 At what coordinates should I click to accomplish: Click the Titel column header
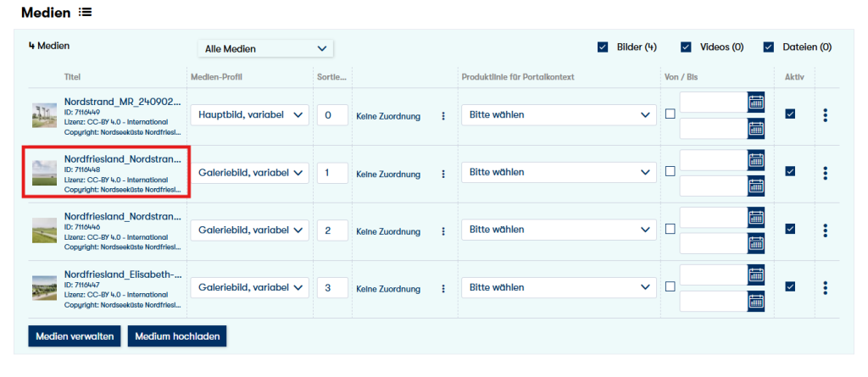pos(72,77)
